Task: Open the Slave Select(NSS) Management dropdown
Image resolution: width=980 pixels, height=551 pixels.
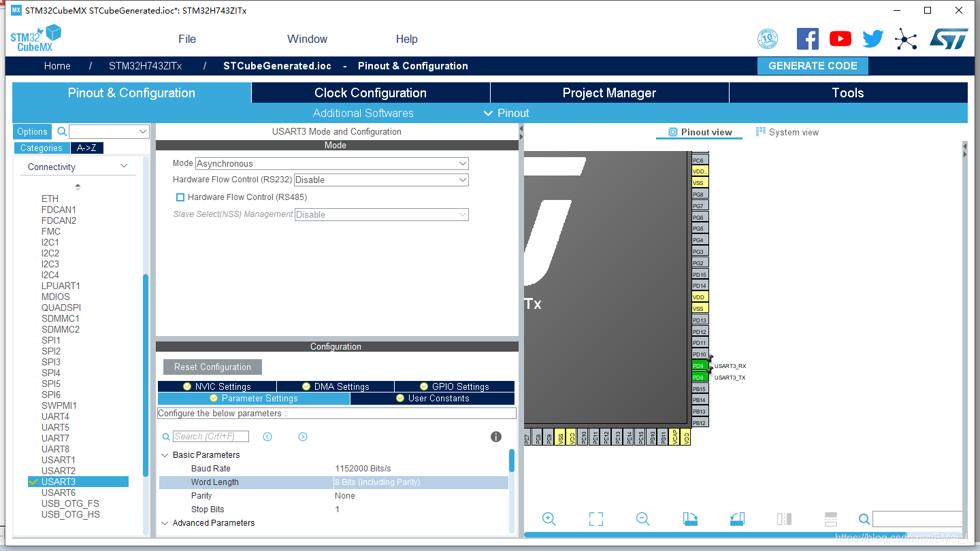Action: 381,214
